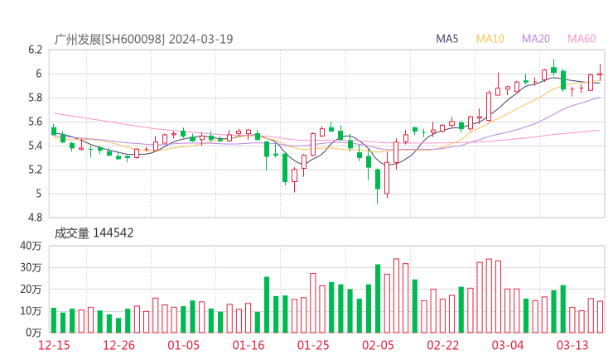Click the rightmost volume bar
This screenshot has height=364, width=613.
(600, 317)
